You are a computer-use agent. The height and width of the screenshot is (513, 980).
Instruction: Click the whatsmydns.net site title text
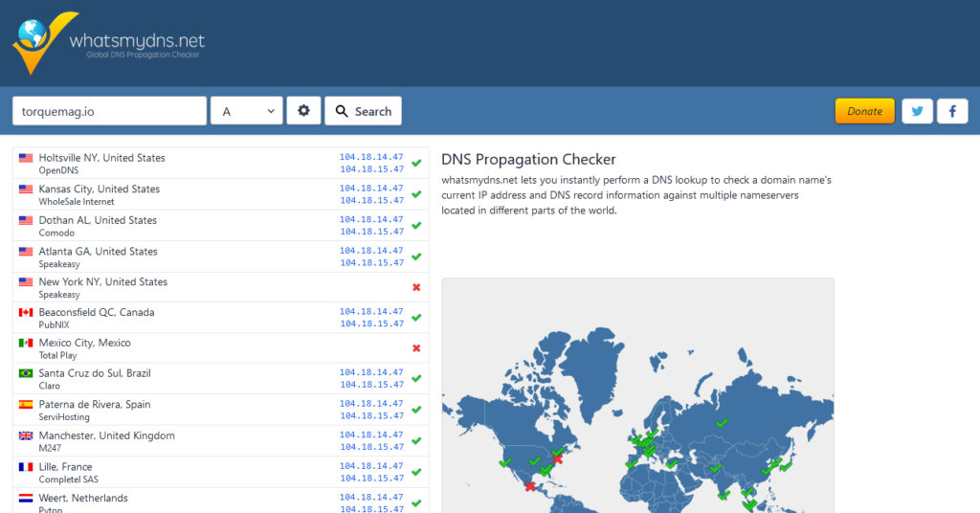click(x=137, y=40)
